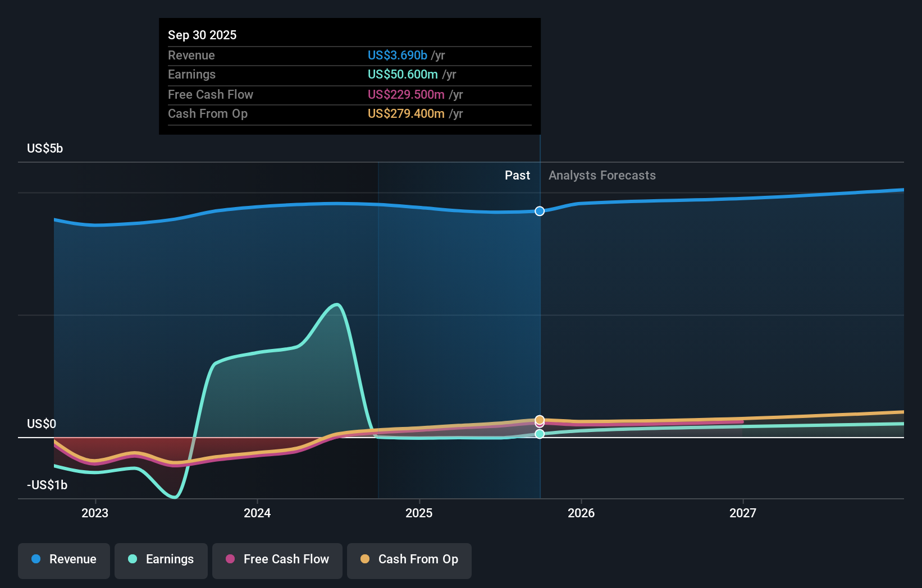Select the teal Earnings marker below the baseline
The height and width of the screenshot is (588, 922).
(539, 433)
